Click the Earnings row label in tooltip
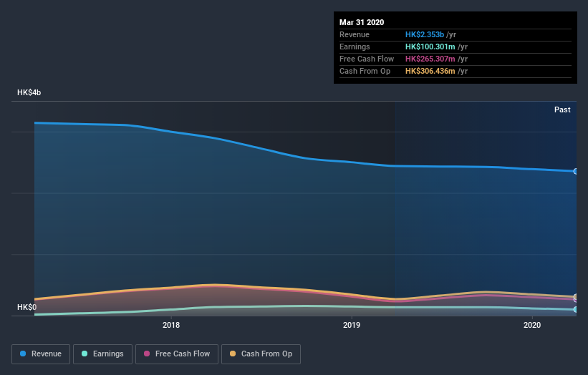Screen dimensions: 588x375 coord(355,47)
